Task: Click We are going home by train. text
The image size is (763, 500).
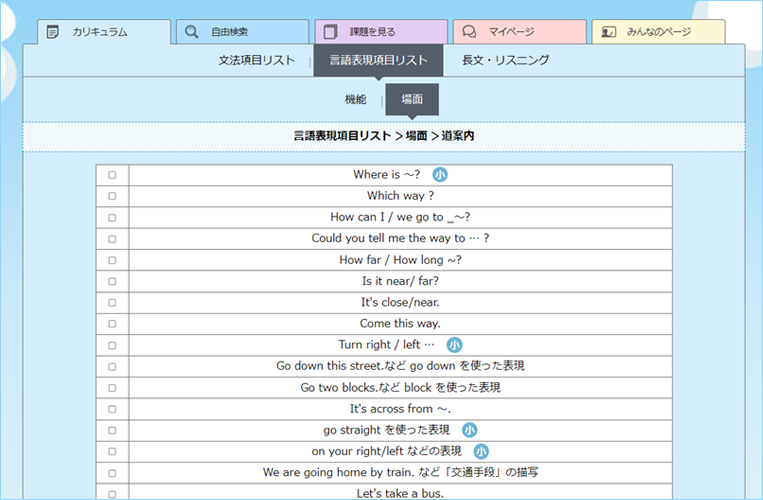Action: click(400, 472)
